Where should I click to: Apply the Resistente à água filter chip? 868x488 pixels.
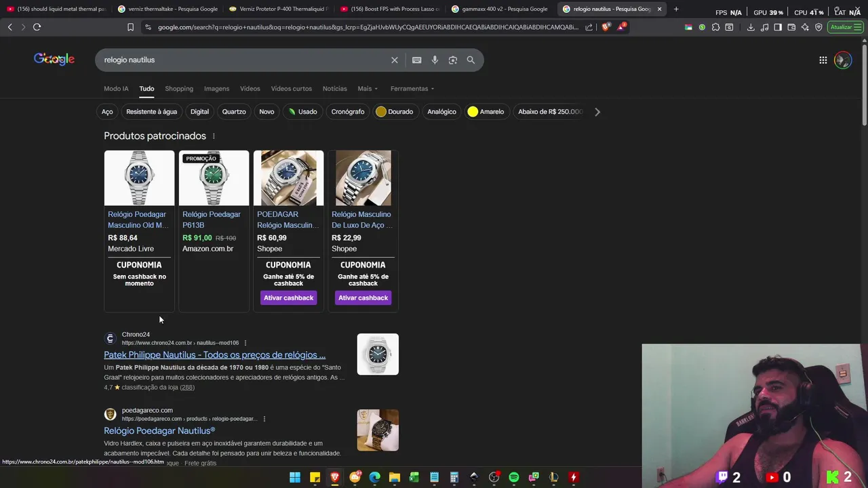151,112
